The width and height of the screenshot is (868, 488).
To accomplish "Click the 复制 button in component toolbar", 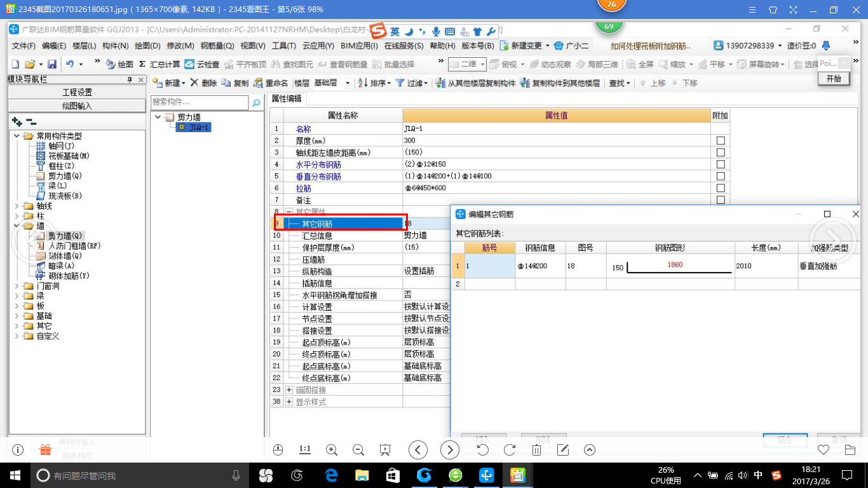I will 235,83.
